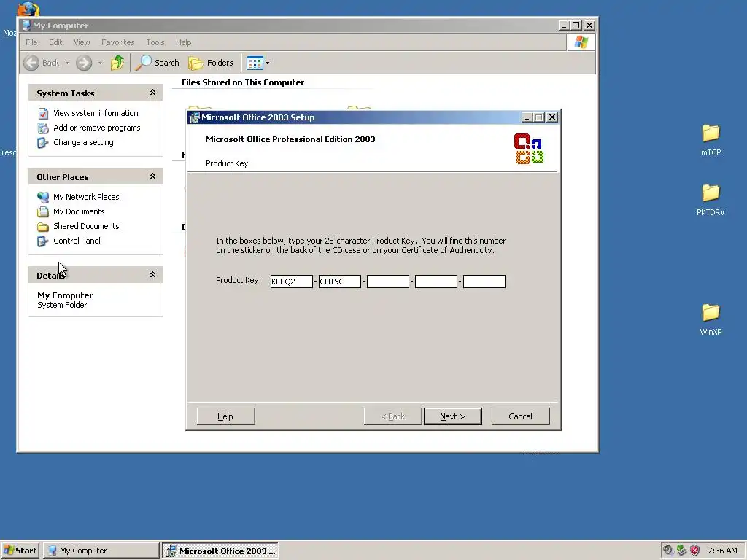The height and width of the screenshot is (560, 747).
Task: Click Change a setting link
Action: pyautogui.click(x=83, y=142)
